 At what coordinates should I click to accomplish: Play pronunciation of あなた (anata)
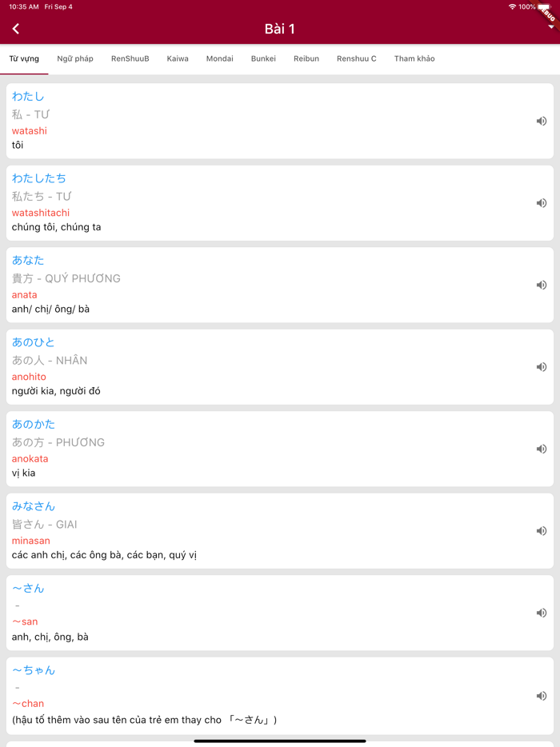(542, 286)
